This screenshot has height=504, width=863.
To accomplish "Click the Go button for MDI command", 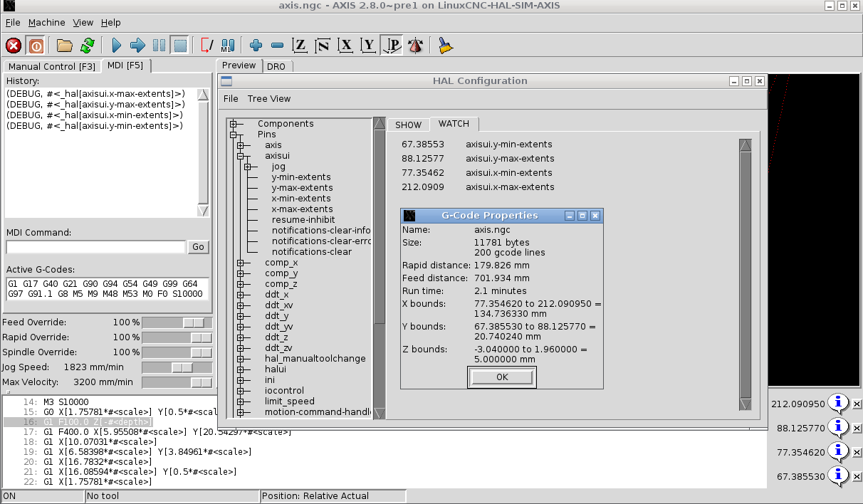I will 198,247.
